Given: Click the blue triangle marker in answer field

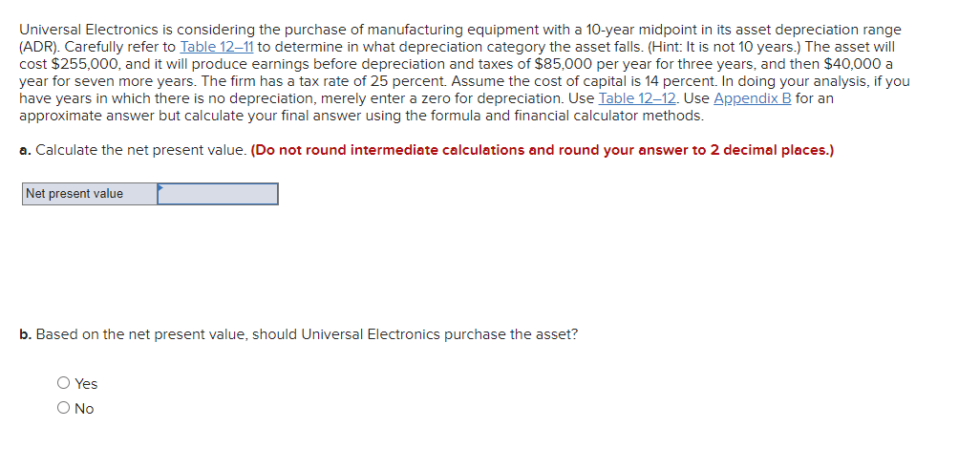Looking at the screenshot, I should click(x=160, y=187).
